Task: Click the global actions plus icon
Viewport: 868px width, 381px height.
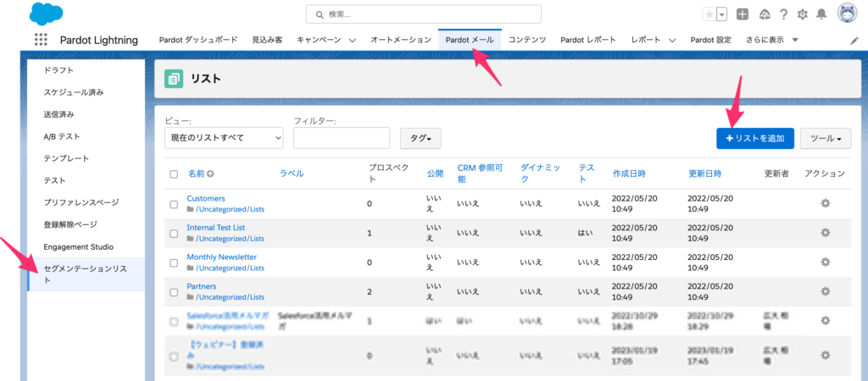Action: 743,14
